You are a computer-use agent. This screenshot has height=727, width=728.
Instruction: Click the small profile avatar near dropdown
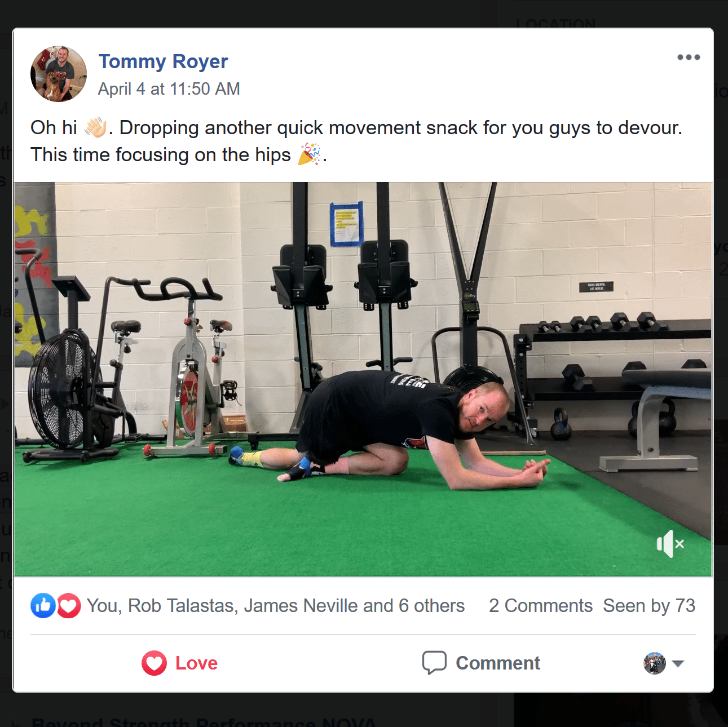655,663
